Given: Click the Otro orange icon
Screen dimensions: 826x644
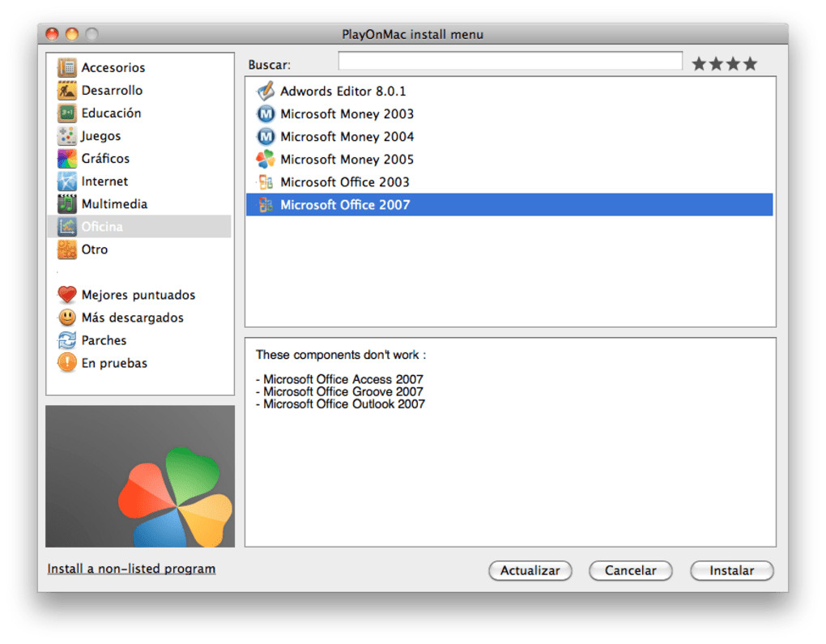Looking at the screenshot, I should pos(67,249).
